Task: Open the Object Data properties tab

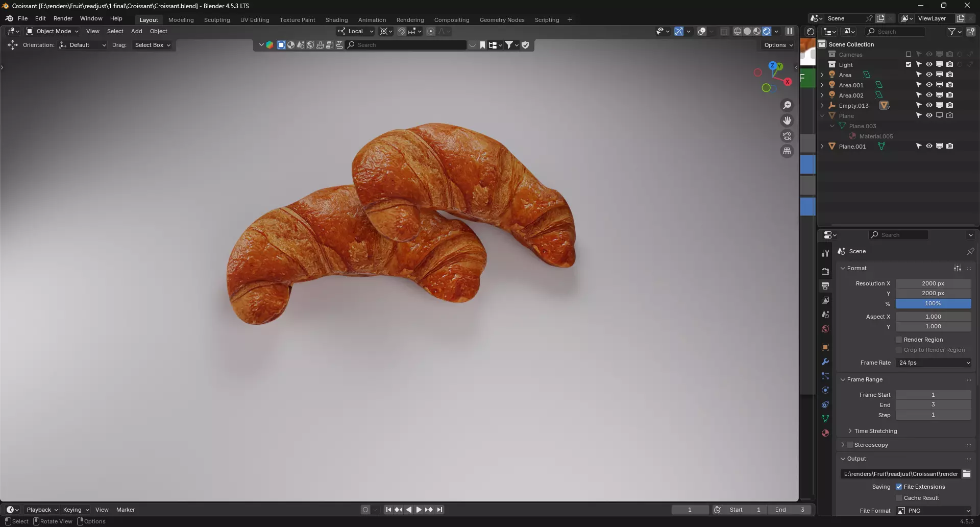Action: [x=825, y=419]
